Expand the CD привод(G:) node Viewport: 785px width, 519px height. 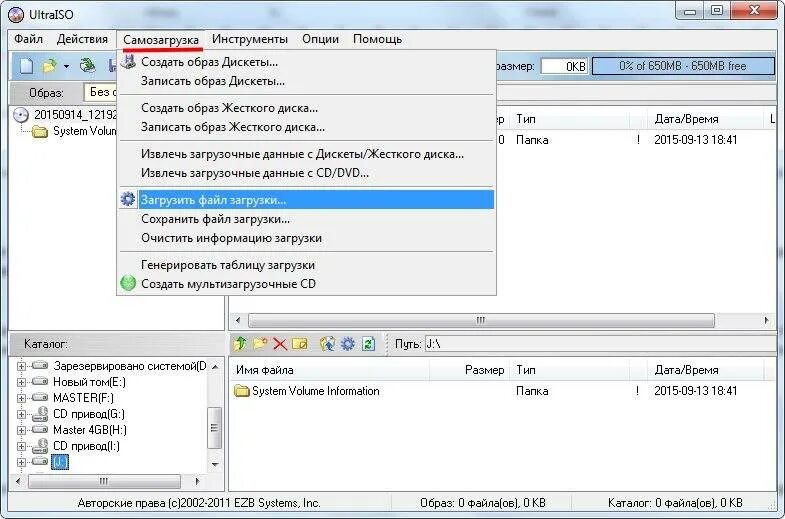[21, 414]
